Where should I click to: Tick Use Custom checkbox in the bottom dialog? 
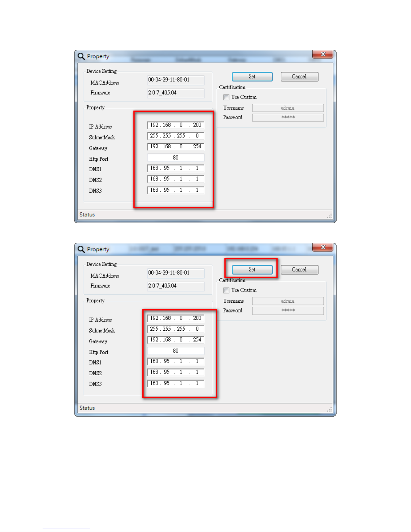pos(226,290)
